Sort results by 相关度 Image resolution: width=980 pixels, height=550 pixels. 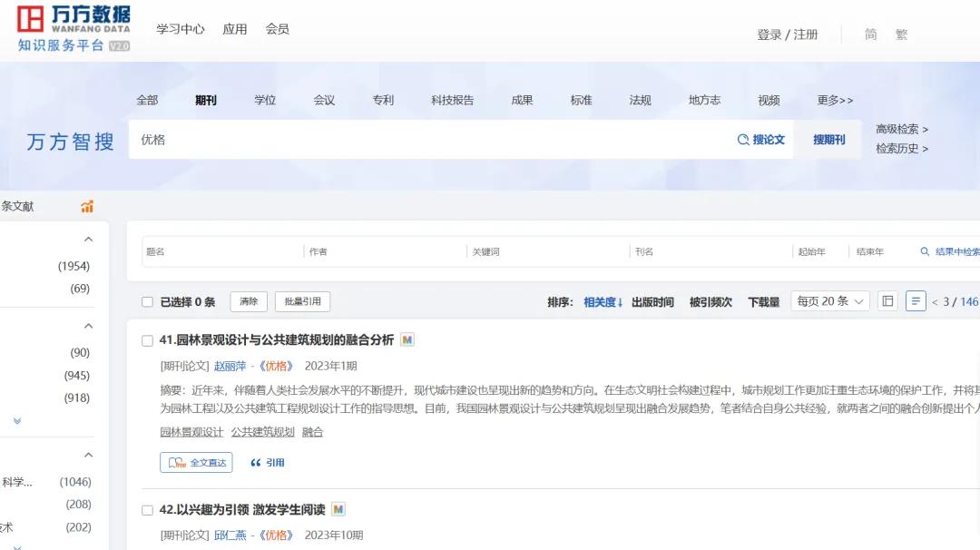pyautogui.click(x=603, y=302)
